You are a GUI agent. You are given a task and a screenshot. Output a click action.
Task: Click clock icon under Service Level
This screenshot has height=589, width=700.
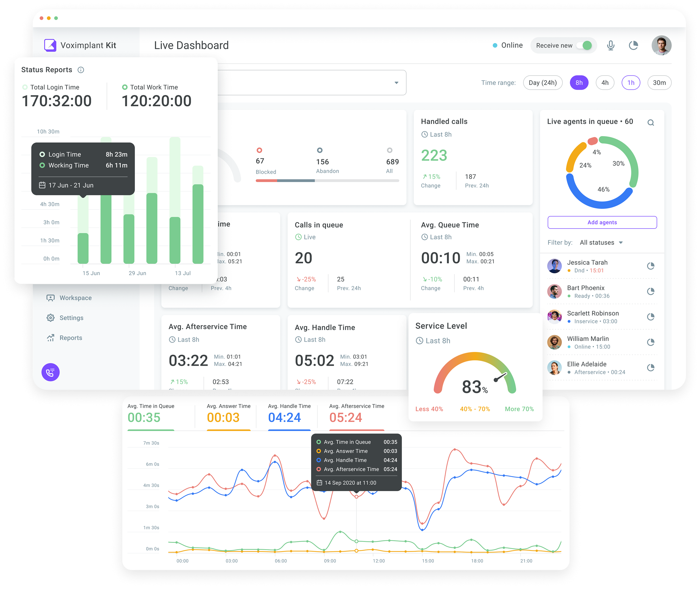coord(419,341)
